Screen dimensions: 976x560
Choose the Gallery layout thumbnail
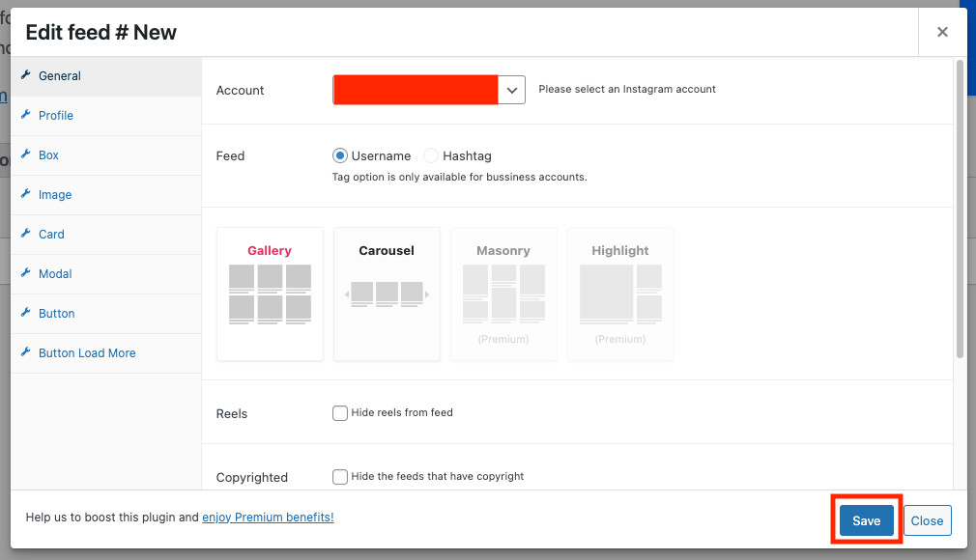tap(270, 294)
